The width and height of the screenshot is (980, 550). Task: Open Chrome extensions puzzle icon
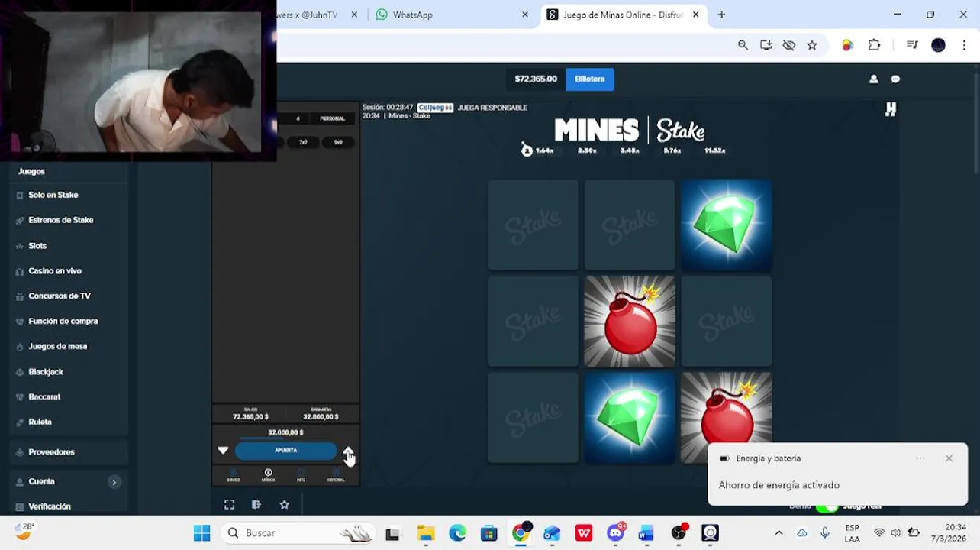874,46
